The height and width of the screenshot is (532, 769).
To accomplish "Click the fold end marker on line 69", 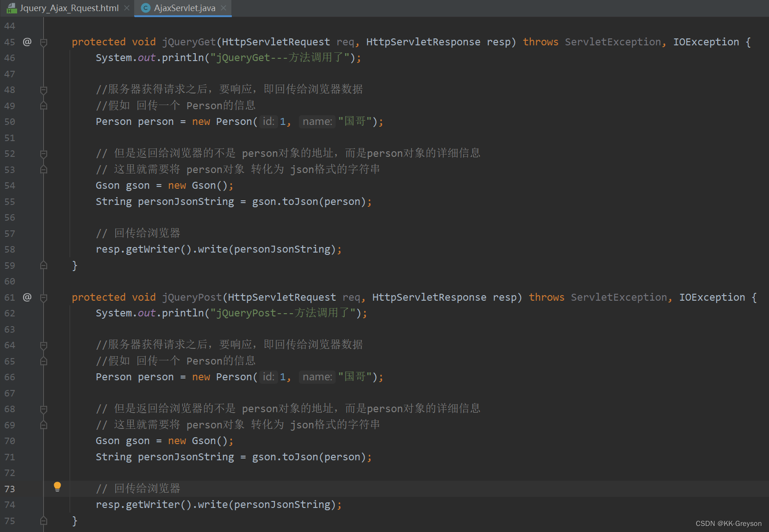I will click(43, 425).
